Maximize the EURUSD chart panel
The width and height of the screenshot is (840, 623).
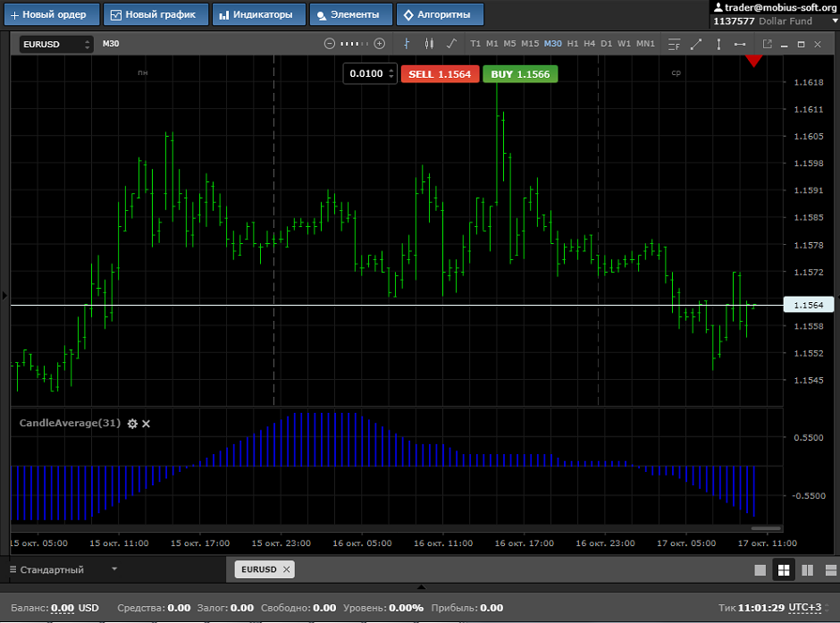click(x=801, y=45)
